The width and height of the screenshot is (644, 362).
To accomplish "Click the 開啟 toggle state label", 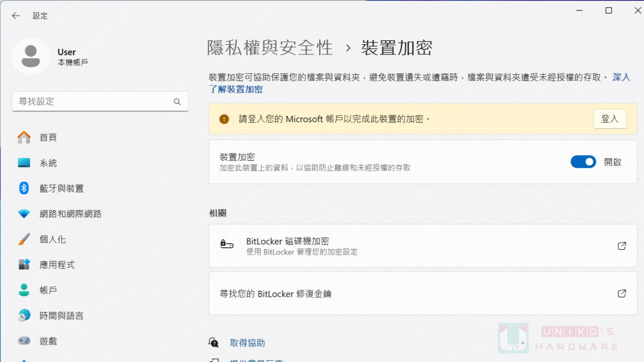I will [x=613, y=162].
